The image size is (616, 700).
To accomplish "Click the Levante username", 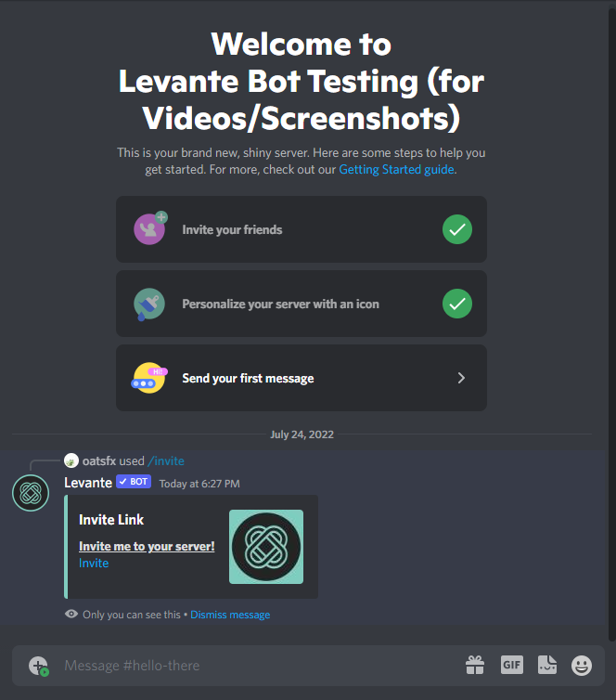I will pos(88,483).
